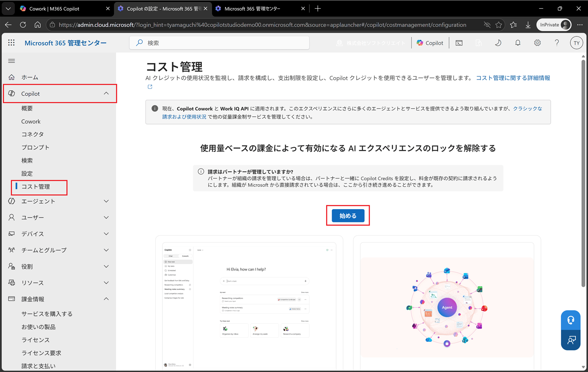Screen dimensions: 588x372
Task: Click the InPrivate profile button
Action: click(x=554, y=25)
